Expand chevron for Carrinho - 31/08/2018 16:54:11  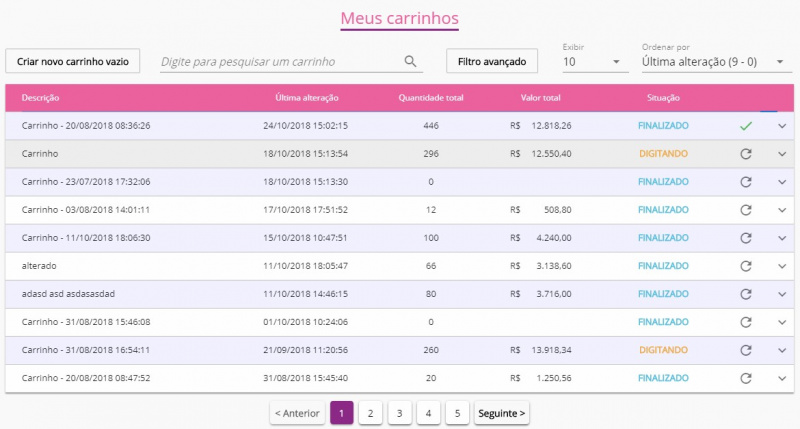[x=782, y=350]
